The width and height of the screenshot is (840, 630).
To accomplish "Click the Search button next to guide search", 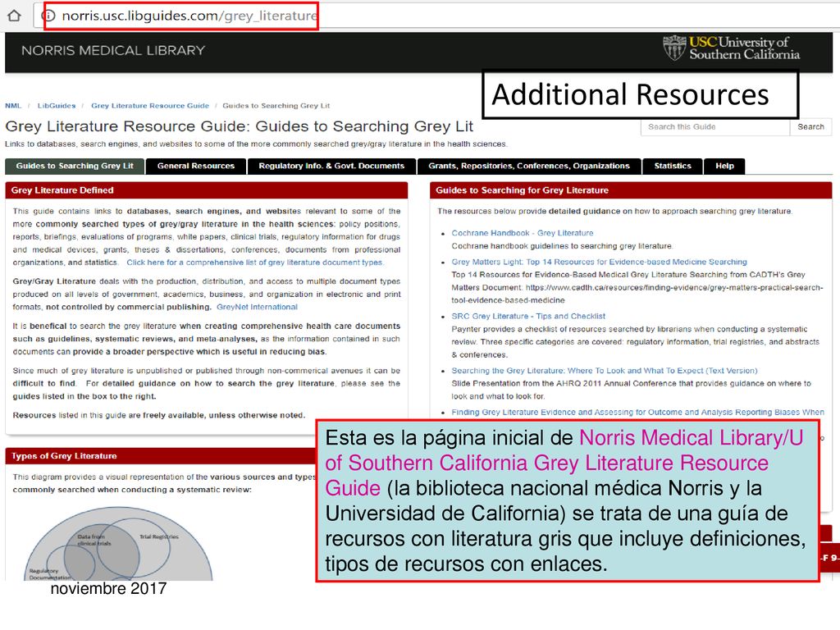I will coord(810,127).
